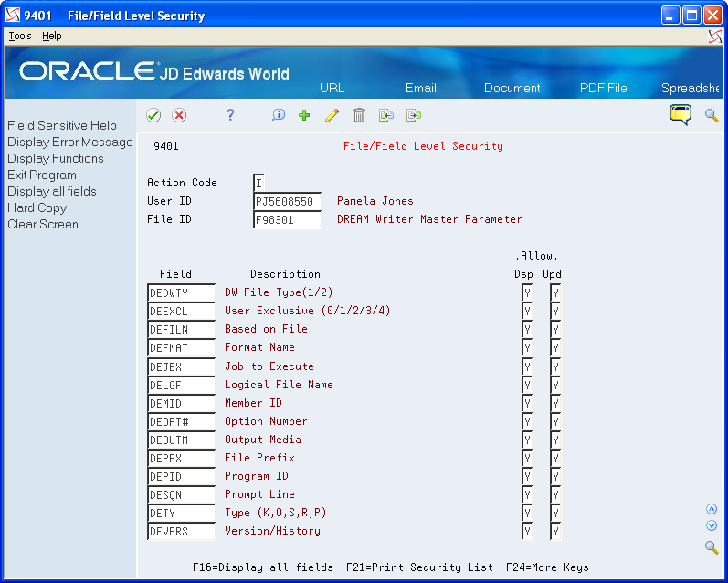Click the title bar application icon

click(x=13, y=16)
